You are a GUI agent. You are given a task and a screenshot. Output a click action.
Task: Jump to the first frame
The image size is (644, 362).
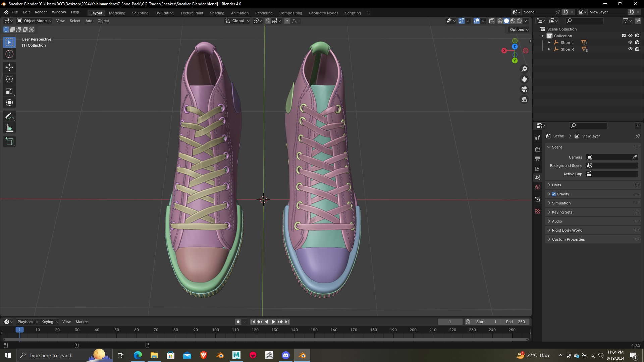click(253, 322)
